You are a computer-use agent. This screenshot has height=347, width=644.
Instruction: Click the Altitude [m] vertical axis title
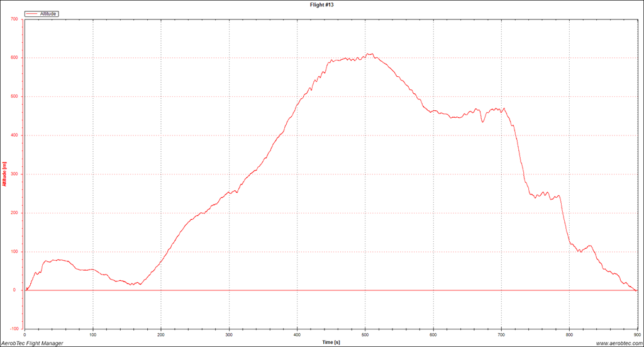pos(5,174)
